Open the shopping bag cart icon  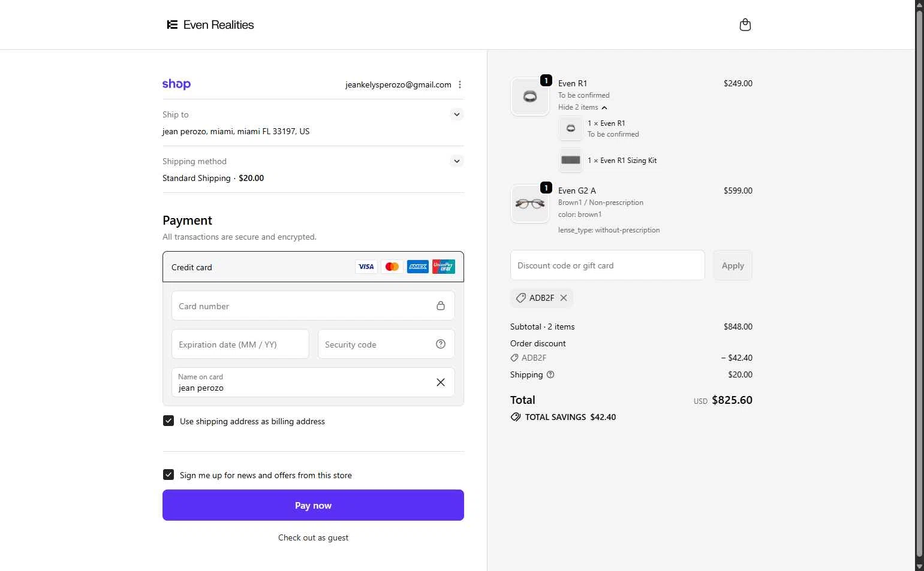coord(745,25)
